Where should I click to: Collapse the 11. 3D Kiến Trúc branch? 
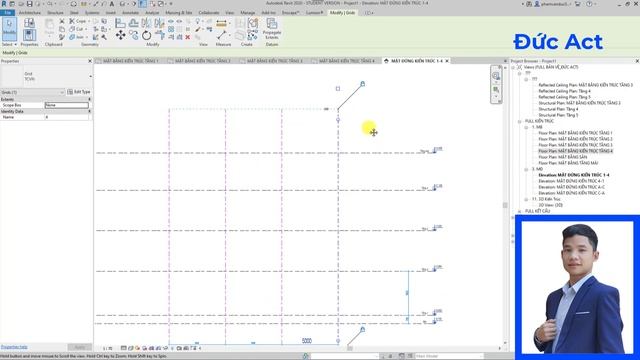(x=526, y=199)
